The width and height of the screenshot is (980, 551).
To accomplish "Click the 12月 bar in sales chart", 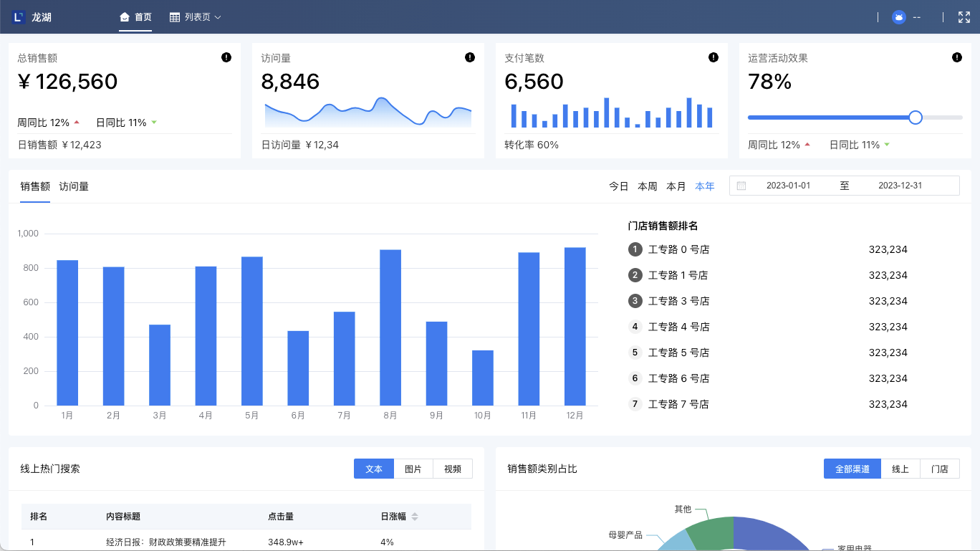I will 575,326.
